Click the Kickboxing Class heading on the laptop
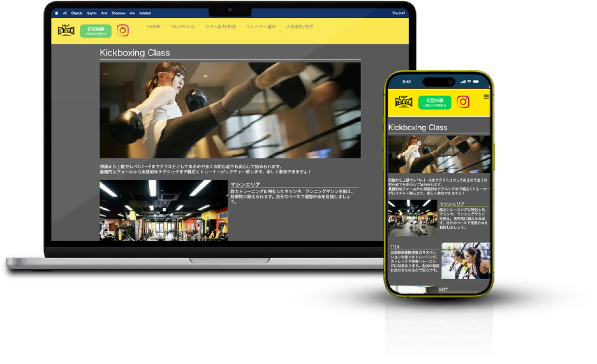 [x=135, y=53]
